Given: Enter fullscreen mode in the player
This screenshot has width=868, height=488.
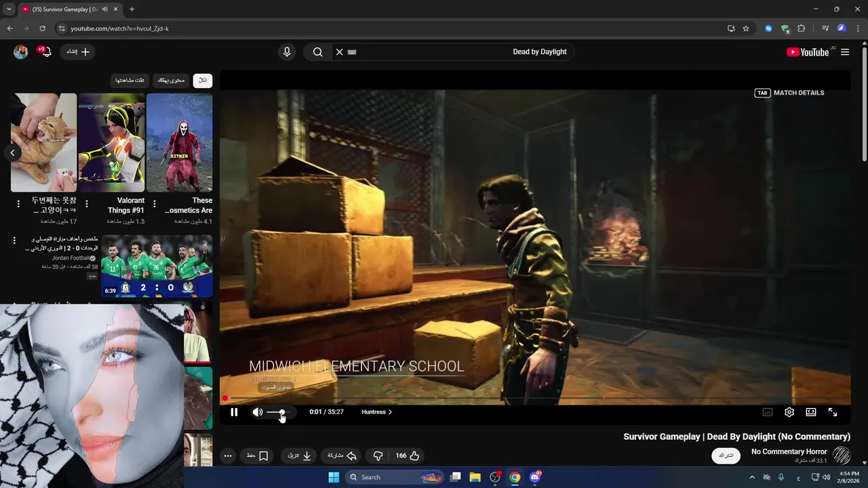Looking at the screenshot, I should 833,412.
